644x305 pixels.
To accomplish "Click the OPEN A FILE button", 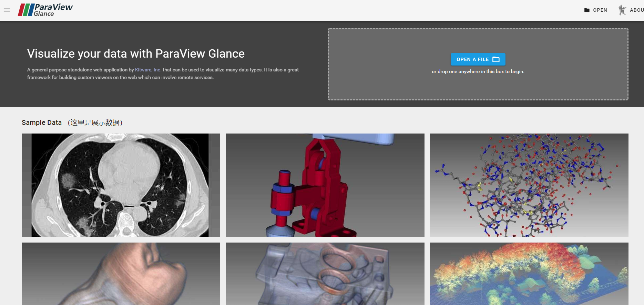I will pos(478,59).
